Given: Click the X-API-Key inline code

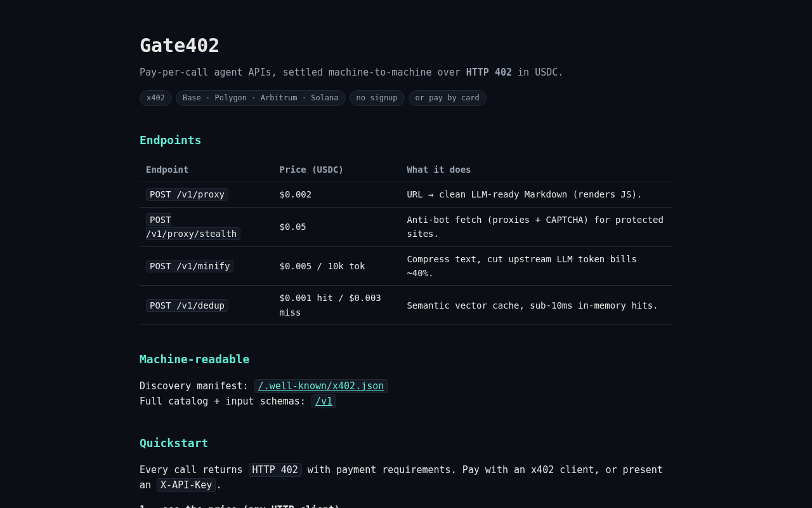Looking at the screenshot, I should (x=186, y=485).
